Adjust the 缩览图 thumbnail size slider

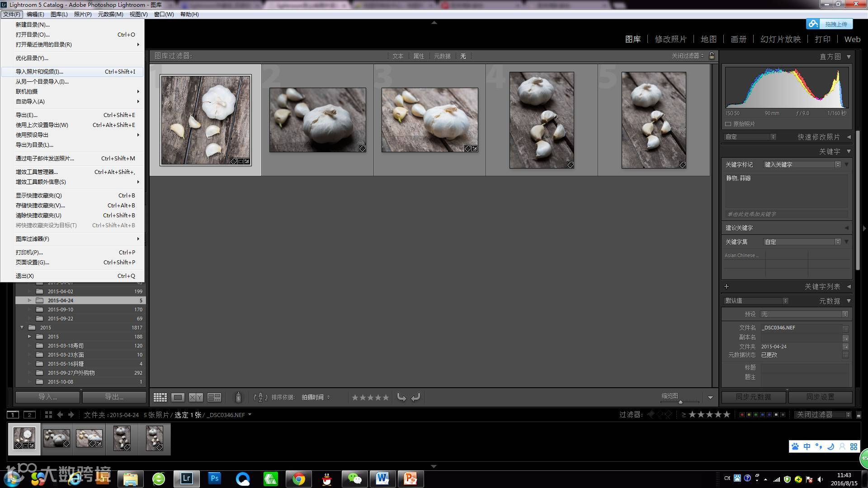click(x=680, y=402)
